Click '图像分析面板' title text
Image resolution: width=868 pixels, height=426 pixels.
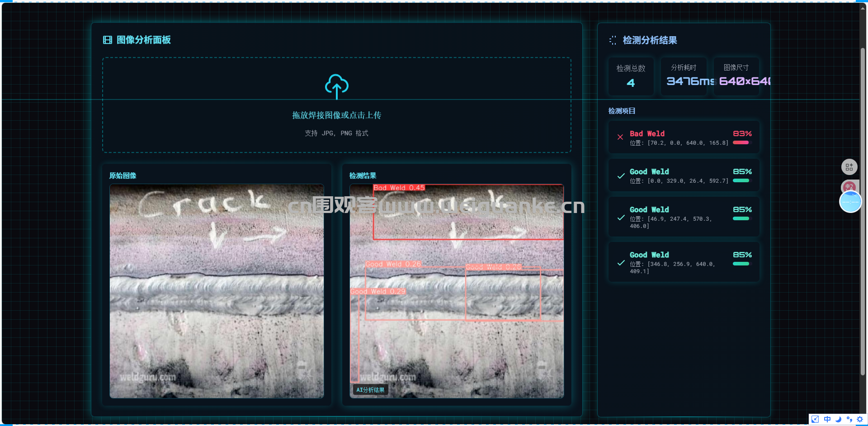[144, 40]
